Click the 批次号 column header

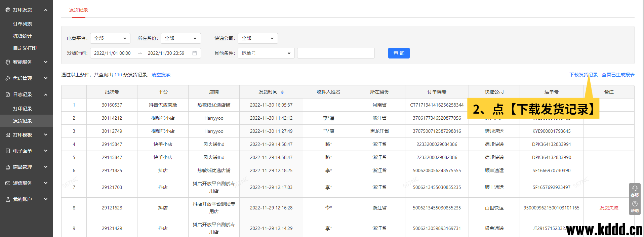112,92
